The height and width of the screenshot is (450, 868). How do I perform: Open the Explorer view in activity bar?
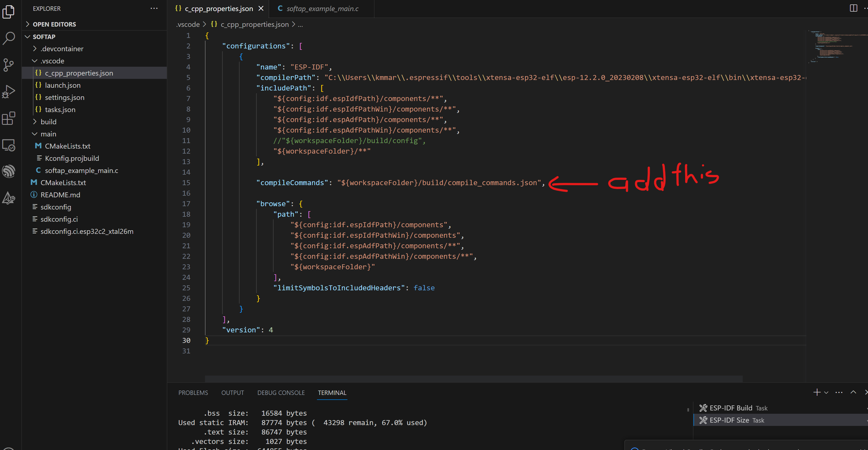click(8, 12)
